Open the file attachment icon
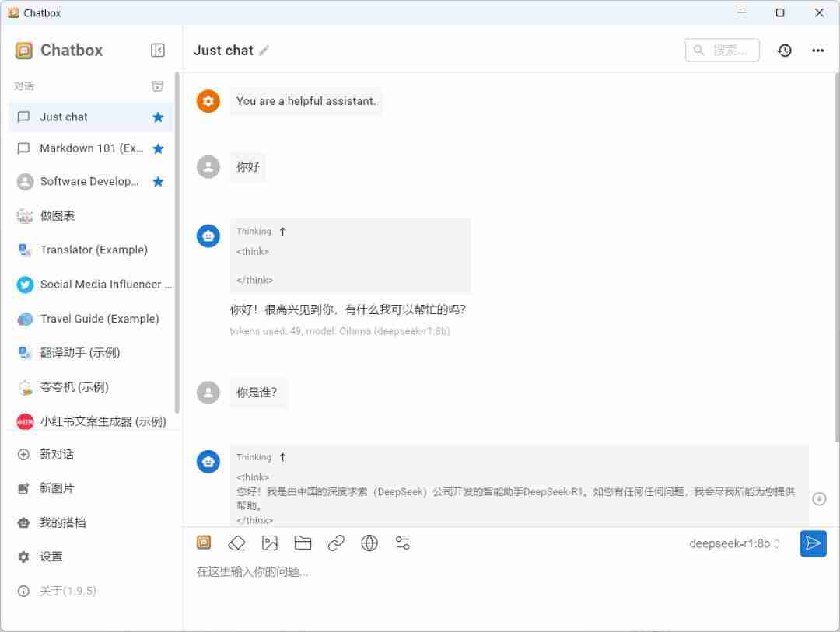This screenshot has height=632, width=840. click(x=303, y=543)
